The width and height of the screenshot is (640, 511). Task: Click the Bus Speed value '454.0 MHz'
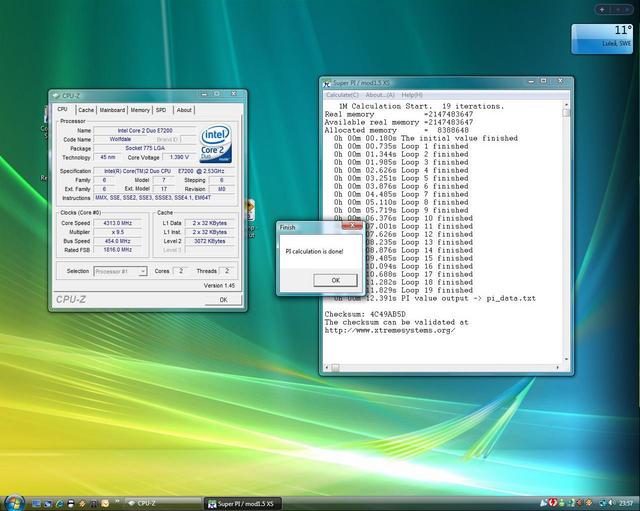pyautogui.click(x=118, y=241)
